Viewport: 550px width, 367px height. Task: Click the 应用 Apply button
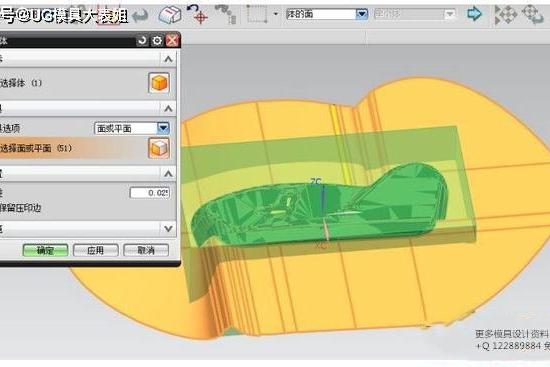[96, 250]
